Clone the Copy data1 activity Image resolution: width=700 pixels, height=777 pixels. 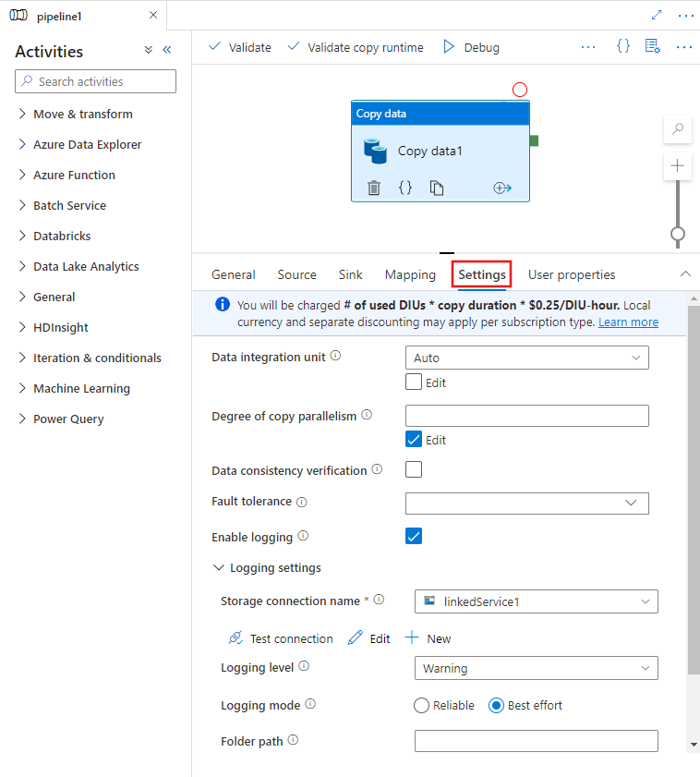(436, 188)
